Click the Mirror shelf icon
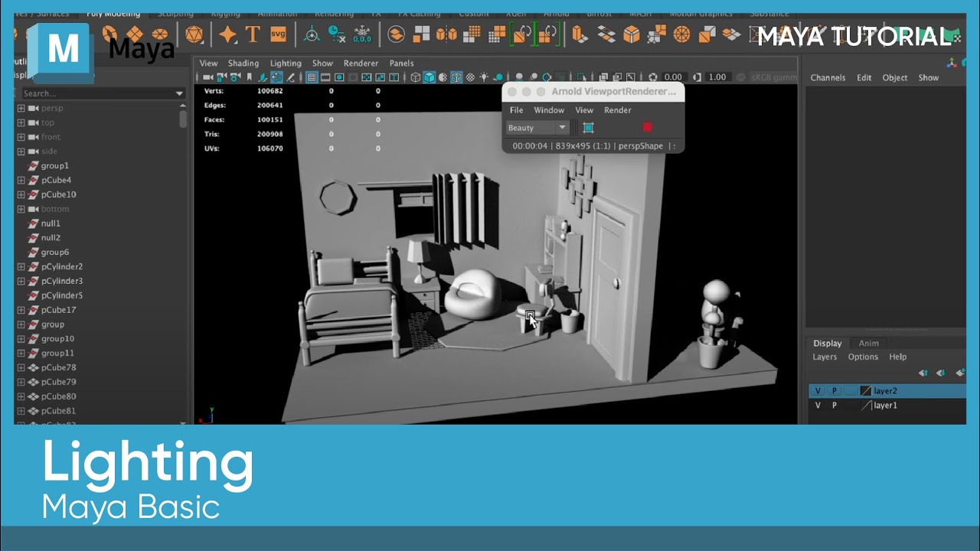Screen dimensions: 980x551 (446, 34)
